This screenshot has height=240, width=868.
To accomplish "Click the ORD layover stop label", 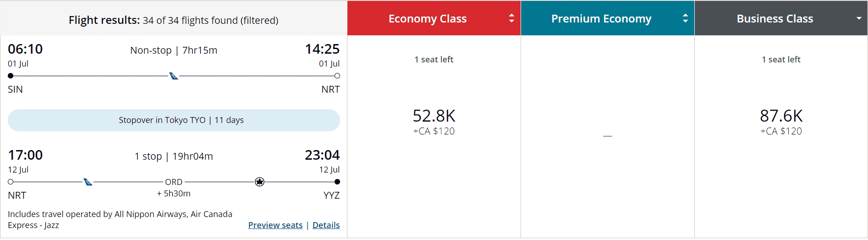I will coord(174,182).
